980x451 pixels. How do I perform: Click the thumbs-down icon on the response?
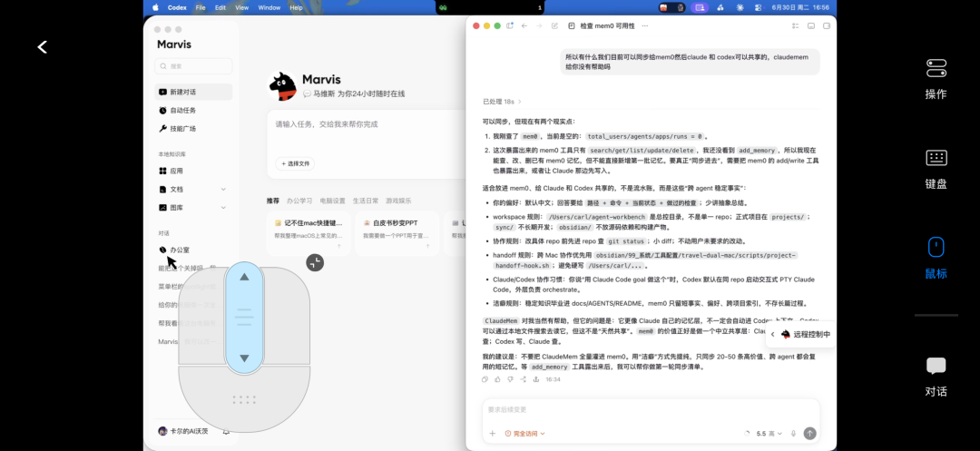click(510, 379)
